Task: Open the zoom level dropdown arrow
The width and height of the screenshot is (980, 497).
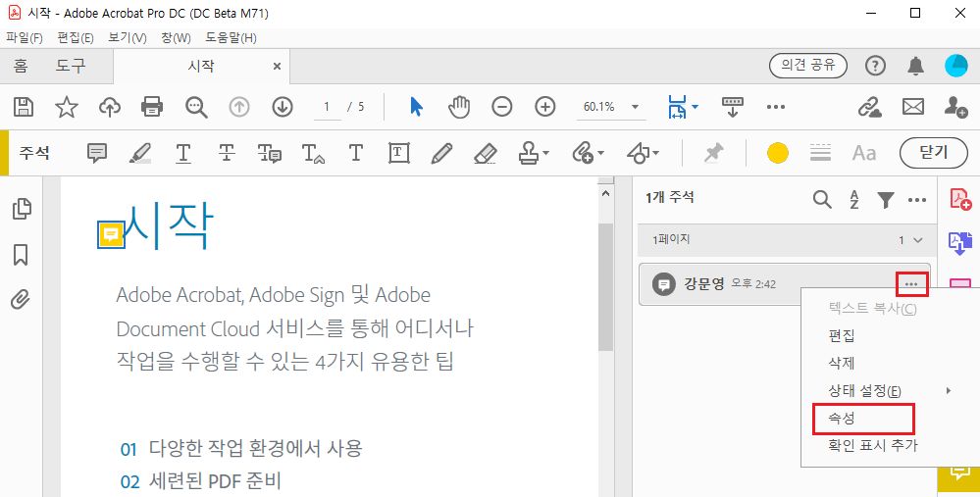Action: [635, 107]
